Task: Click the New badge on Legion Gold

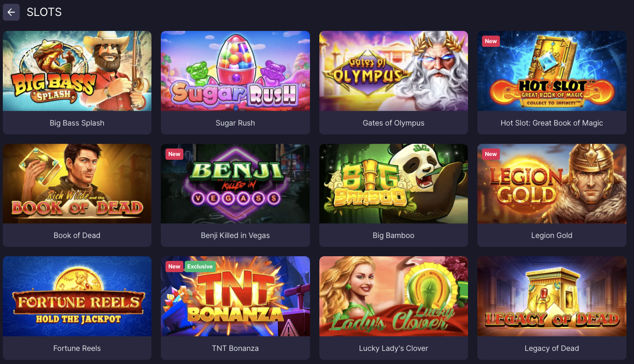Action: click(x=491, y=154)
